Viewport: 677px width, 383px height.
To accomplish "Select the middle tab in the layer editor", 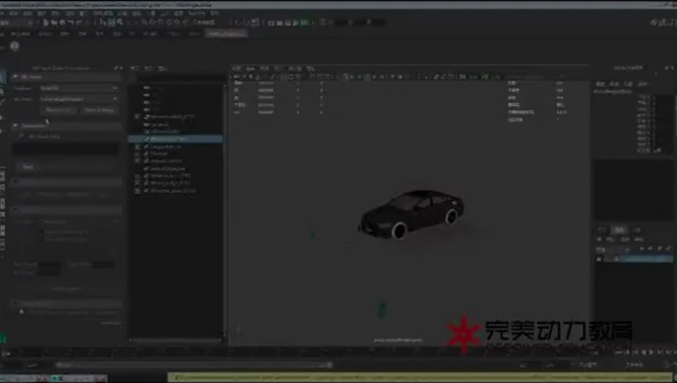I will (x=619, y=230).
